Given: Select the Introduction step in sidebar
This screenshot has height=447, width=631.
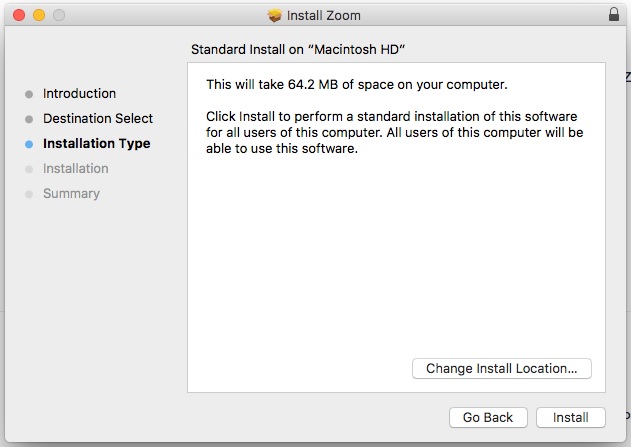Looking at the screenshot, I should 79,94.
